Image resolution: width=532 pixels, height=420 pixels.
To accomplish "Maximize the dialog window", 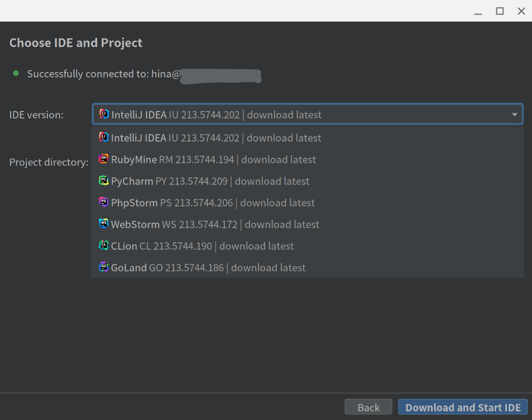I will point(499,11).
